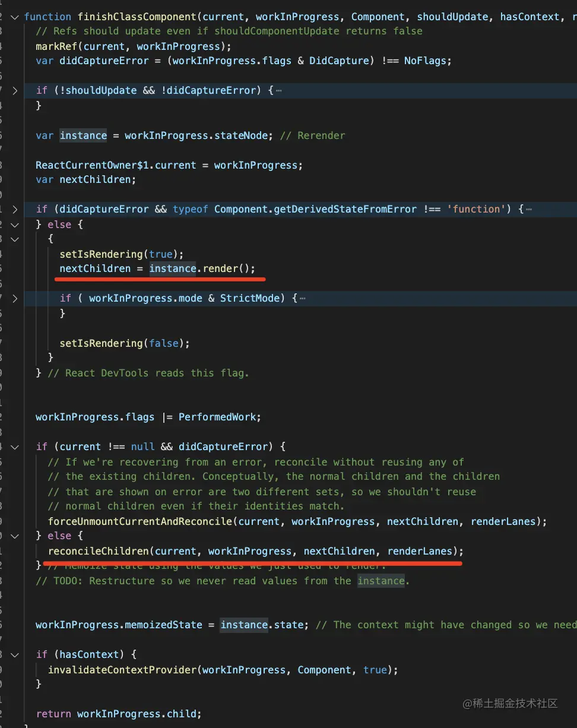Click the forceUnmountCurrentAndReconcile call
Image resolution: width=577 pixels, height=728 pixels.
pos(140,521)
